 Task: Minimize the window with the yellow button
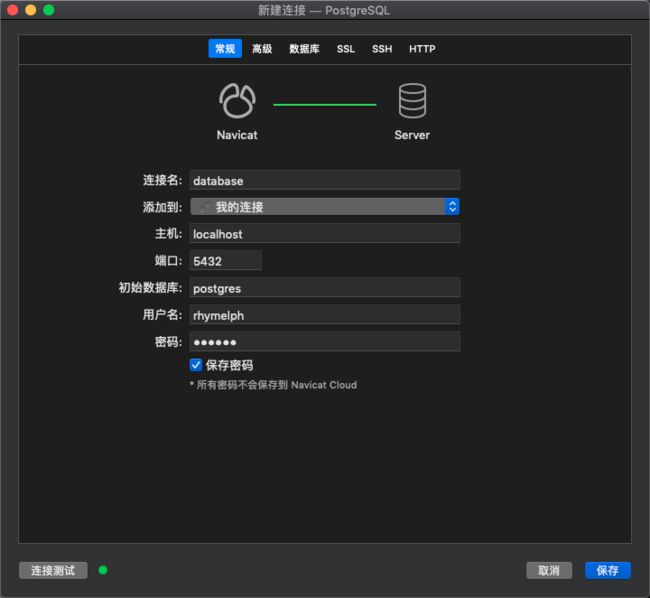pos(31,10)
